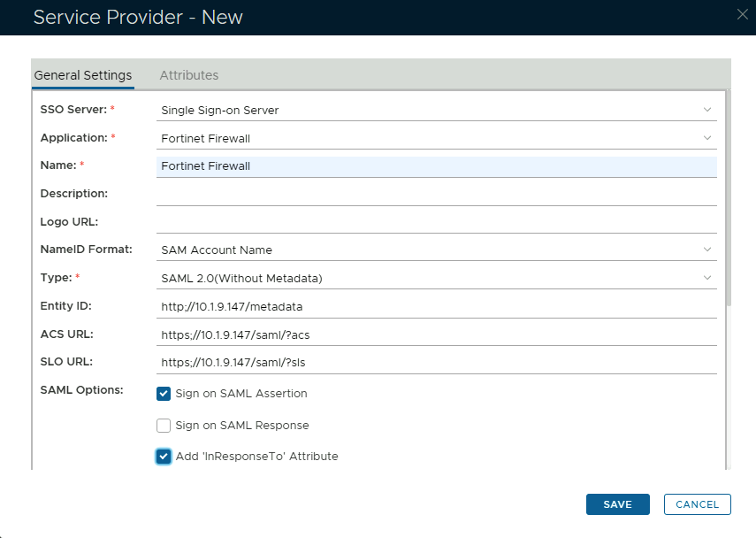The height and width of the screenshot is (538, 756).
Task: Select the General Settings tab
Action: [x=83, y=75]
